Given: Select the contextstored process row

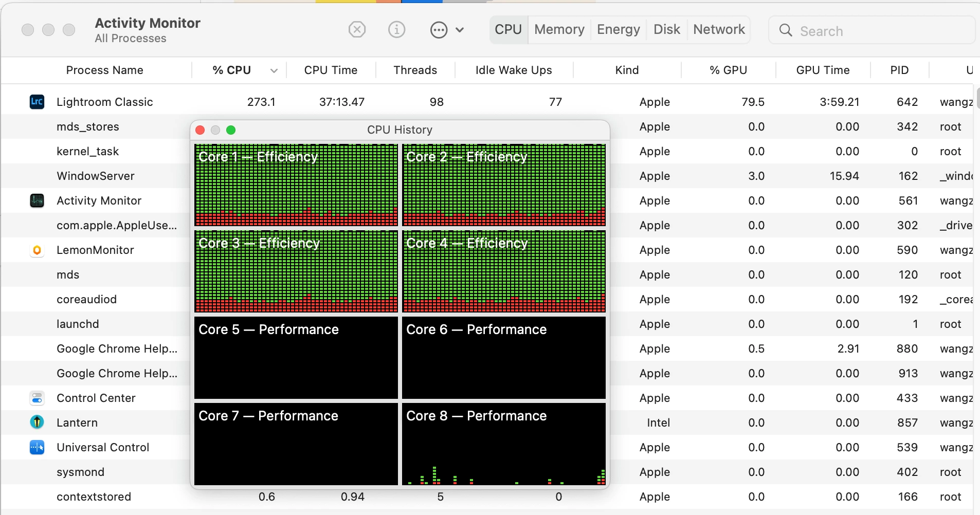Looking at the screenshot, I should pyautogui.click(x=487, y=496).
